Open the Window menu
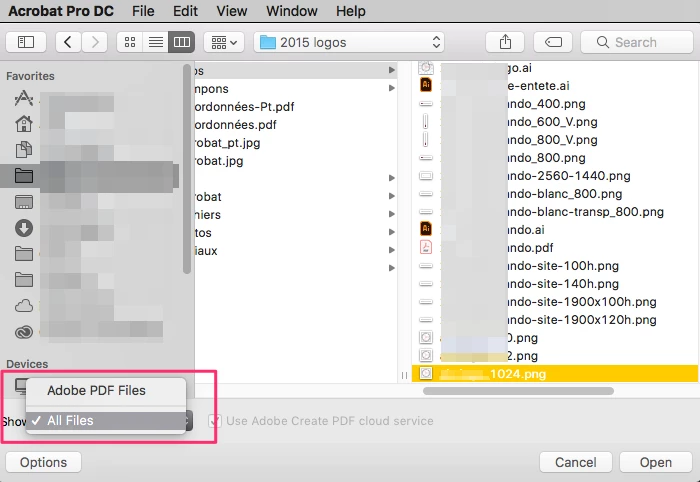The height and width of the screenshot is (482, 700). 292,11
